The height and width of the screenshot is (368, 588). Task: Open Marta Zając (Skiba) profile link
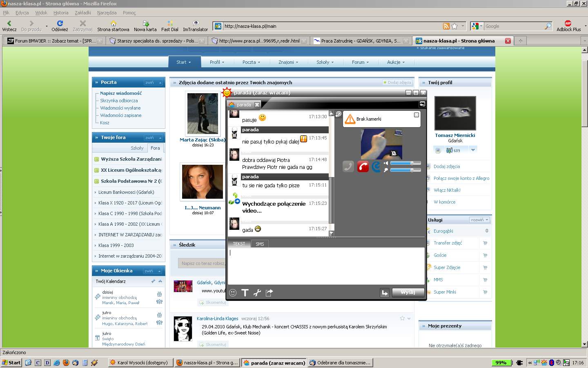pyautogui.click(x=203, y=140)
